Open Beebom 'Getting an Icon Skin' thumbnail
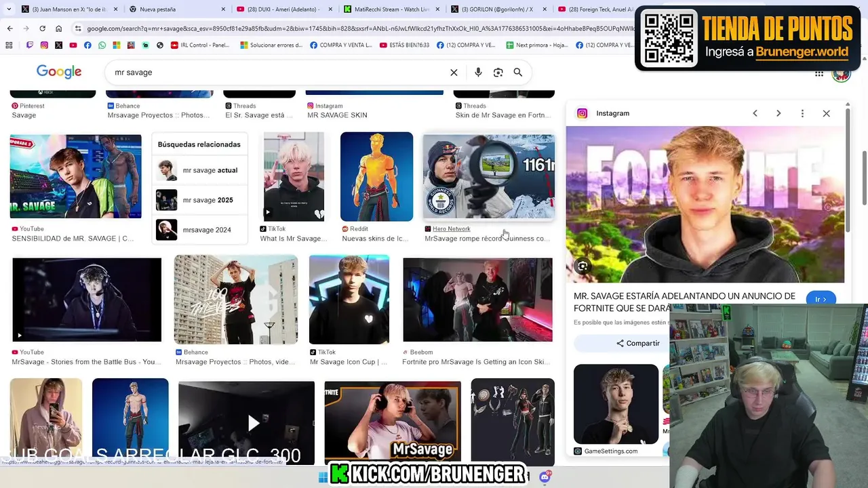The image size is (868, 488). click(x=477, y=300)
